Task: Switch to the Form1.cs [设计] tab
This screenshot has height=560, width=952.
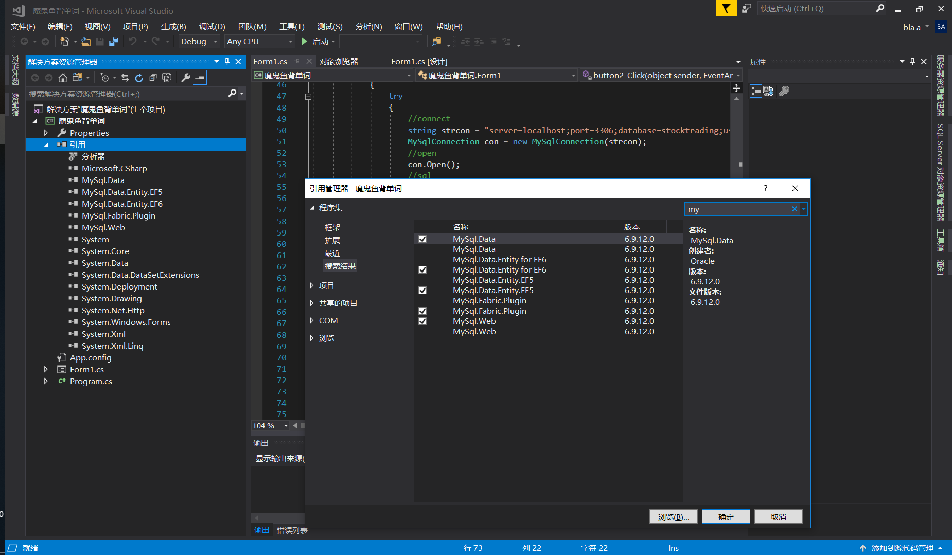Action: tap(419, 61)
